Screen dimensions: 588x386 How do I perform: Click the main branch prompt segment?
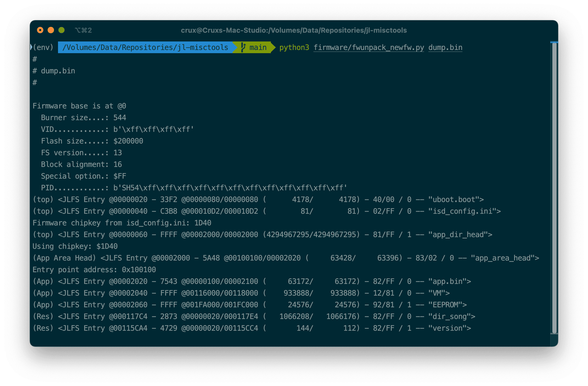tap(258, 47)
